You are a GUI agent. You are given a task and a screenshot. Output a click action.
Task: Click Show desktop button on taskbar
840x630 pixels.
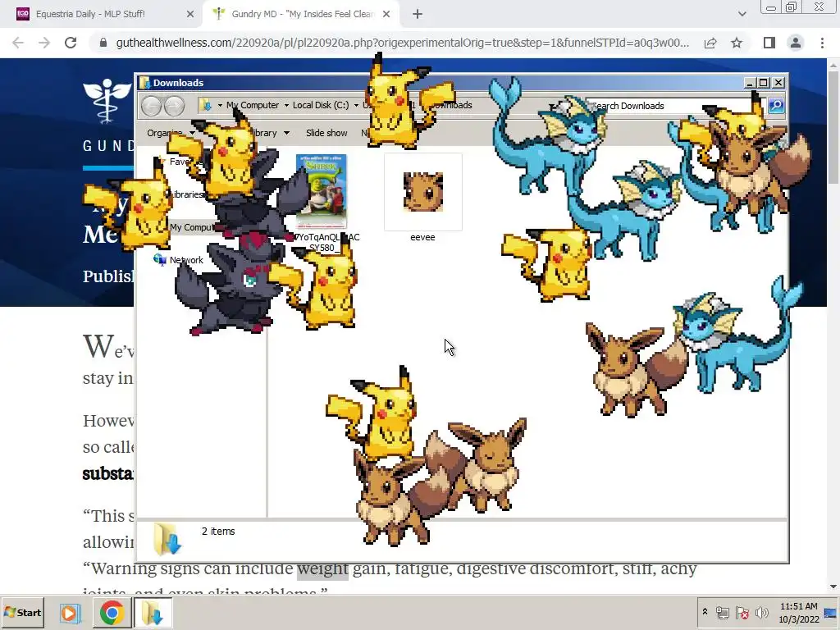coord(832,613)
